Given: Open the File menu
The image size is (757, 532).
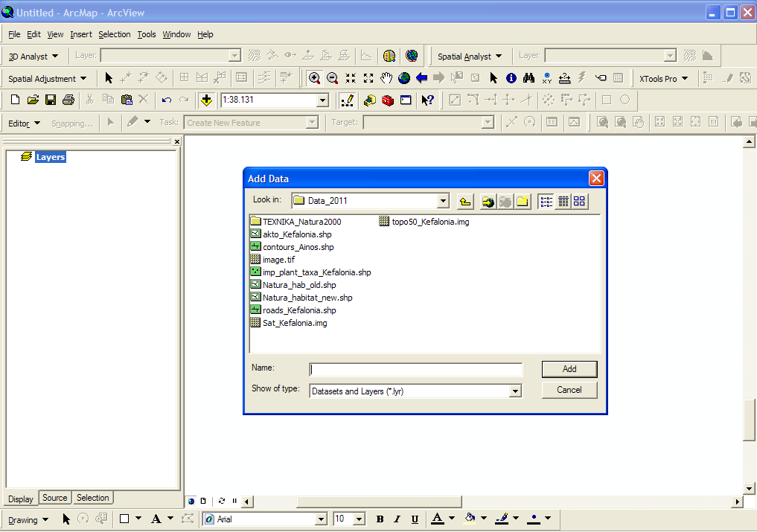Looking at the screenshot, I should (x=14, y=34).
